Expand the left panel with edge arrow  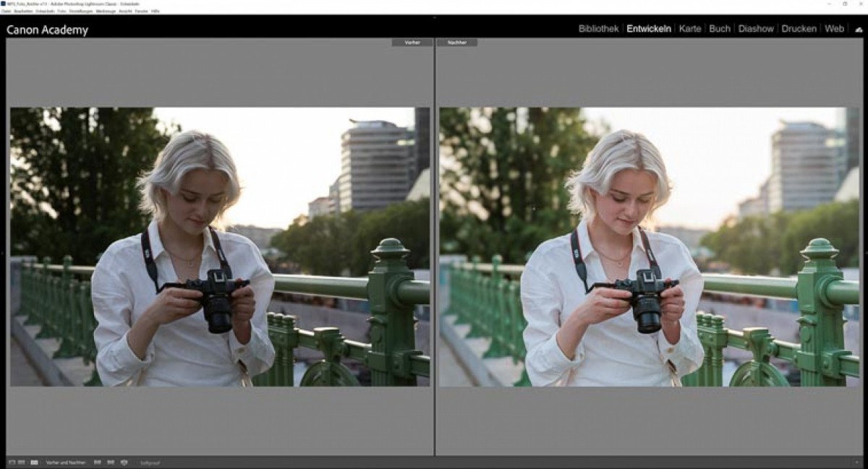2,252
